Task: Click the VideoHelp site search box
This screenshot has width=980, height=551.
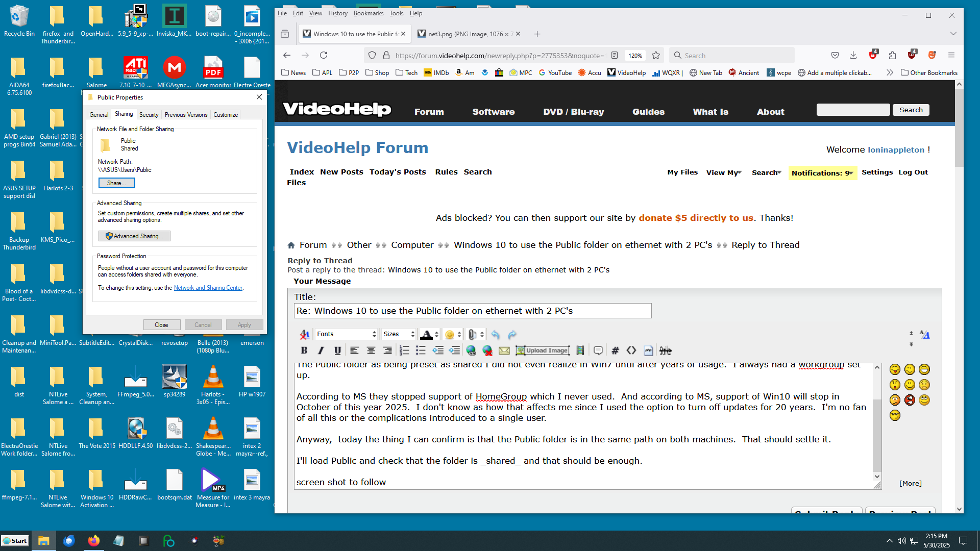Action: [853, 110]
